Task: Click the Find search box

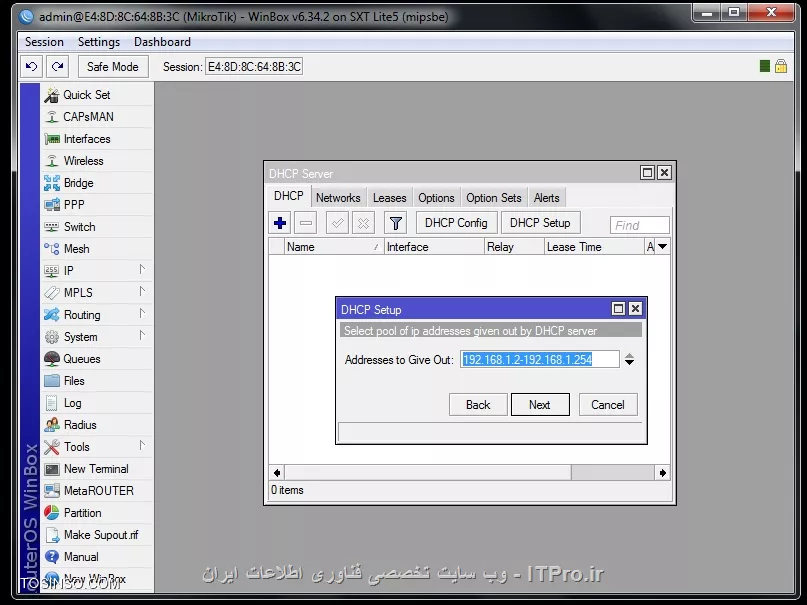Action: [x=640, y=225]
